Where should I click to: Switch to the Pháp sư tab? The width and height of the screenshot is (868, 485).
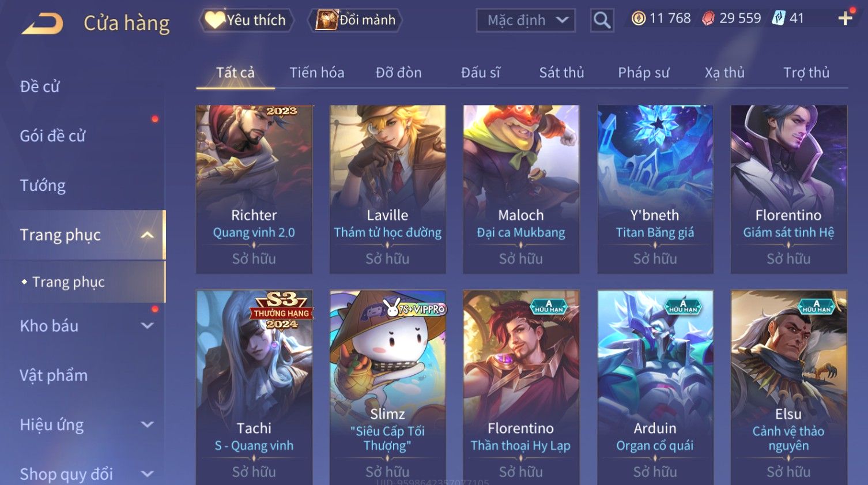(x=643, y=73)
